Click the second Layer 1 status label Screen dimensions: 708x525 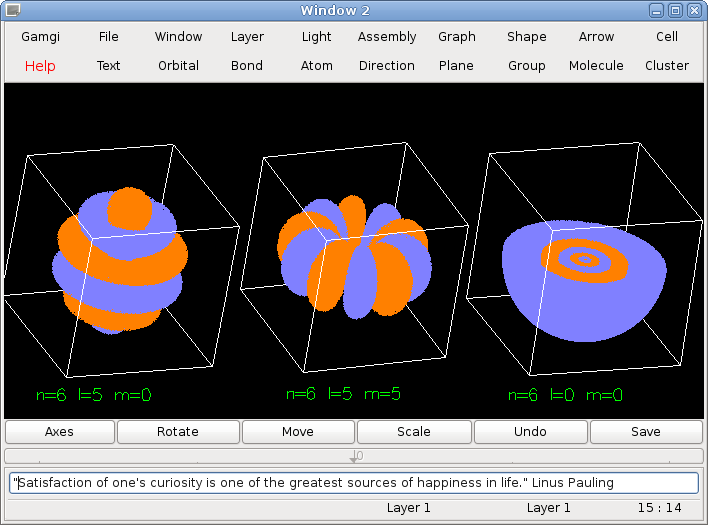pyautogui.click(x=549, y=508)
